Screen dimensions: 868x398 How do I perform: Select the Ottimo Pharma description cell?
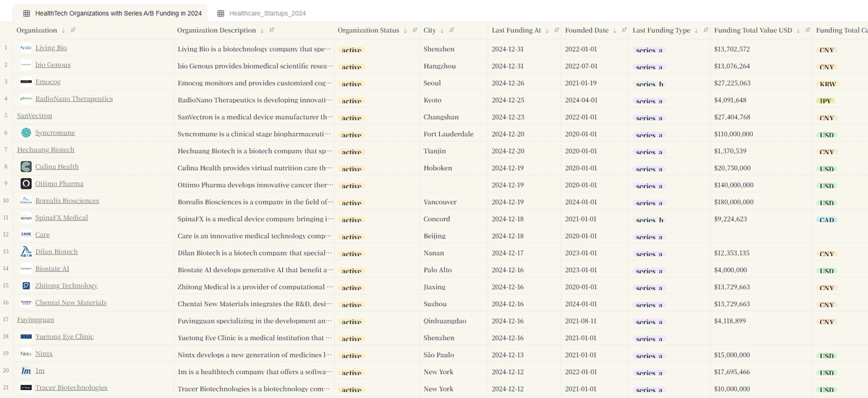pyautogui.click(x=255, y=185)
